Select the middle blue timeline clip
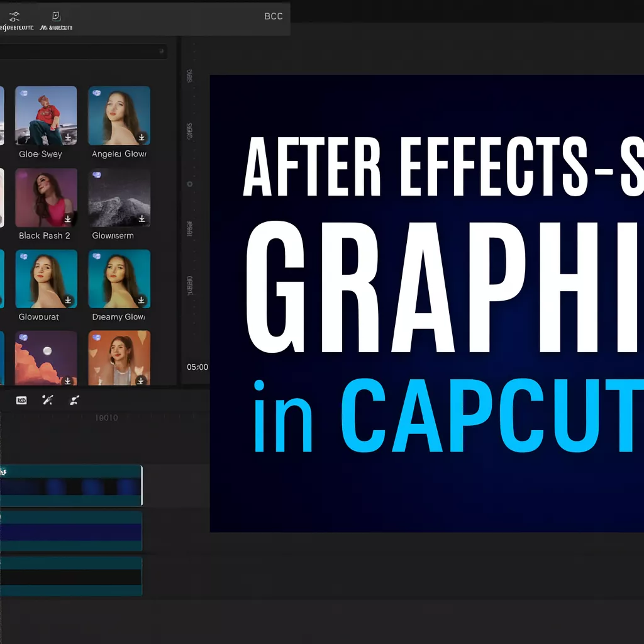This screenshot has width=644, height=644. [x=70, y=531]
